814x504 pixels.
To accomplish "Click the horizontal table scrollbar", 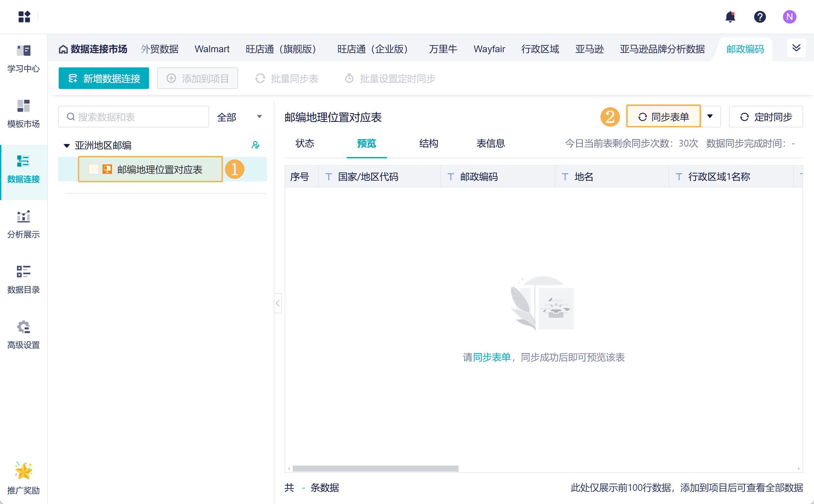I will (x=375, y=468).
